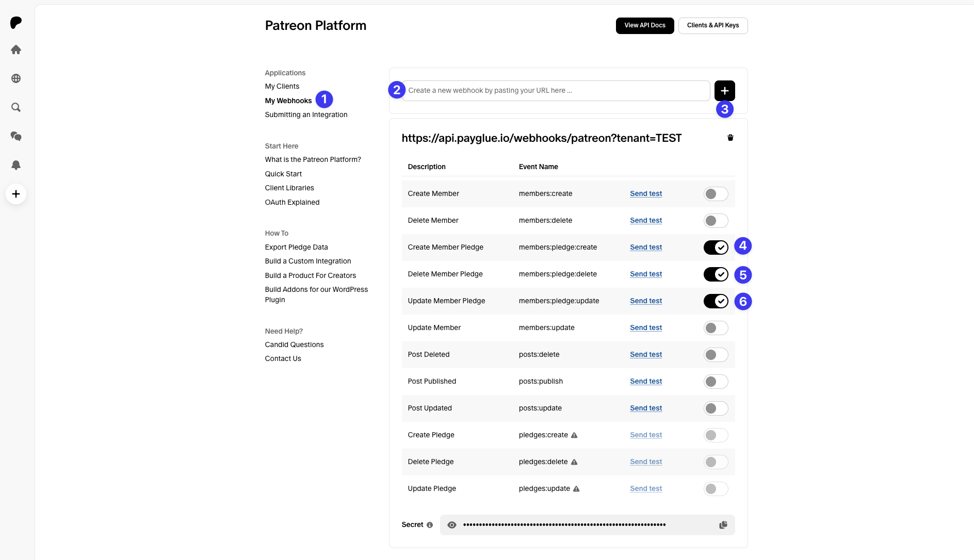Go to Home via sidebar icon

[x=16, y=50]
